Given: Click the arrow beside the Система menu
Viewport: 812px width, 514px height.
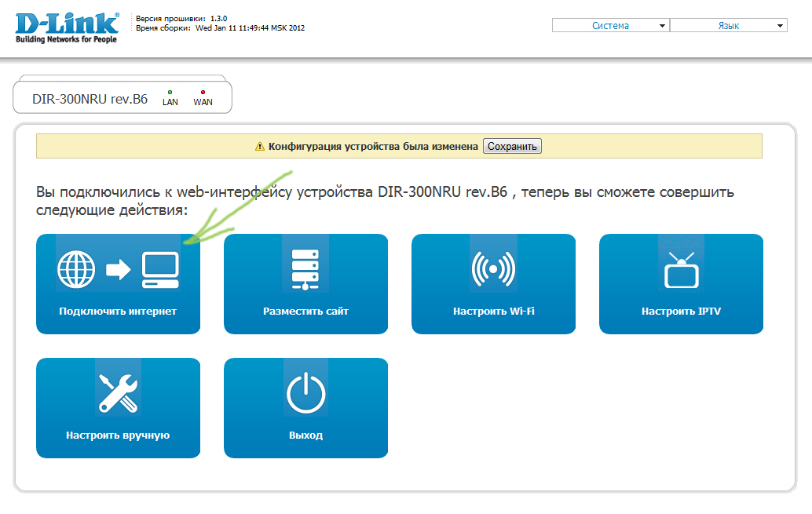Looking at the screenshot, I should tap(664, 26).
